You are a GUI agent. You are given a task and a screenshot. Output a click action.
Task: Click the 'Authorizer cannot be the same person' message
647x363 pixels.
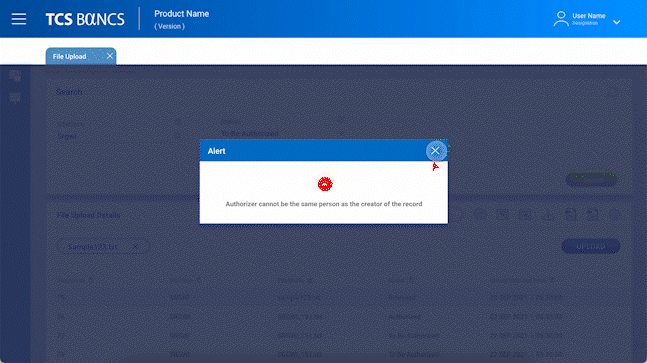pyautogui.click(x=324, y=204)
